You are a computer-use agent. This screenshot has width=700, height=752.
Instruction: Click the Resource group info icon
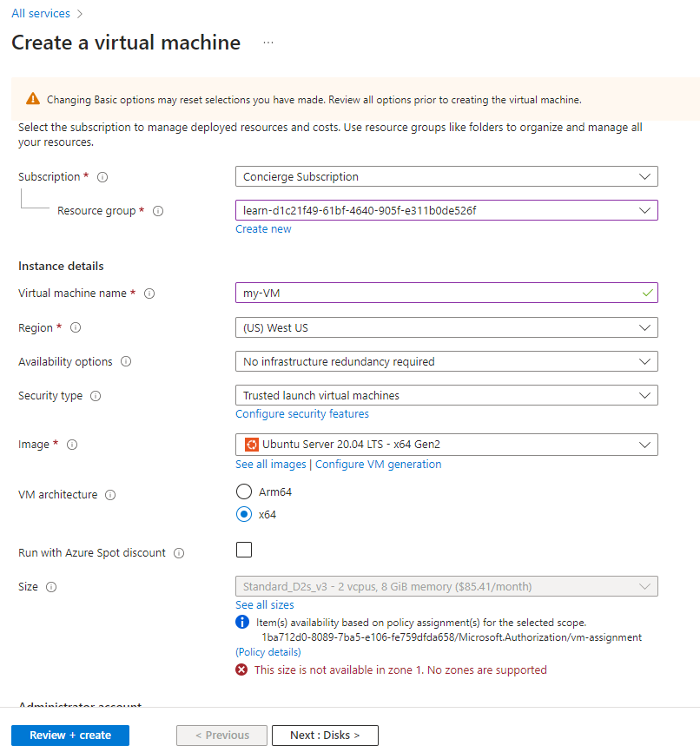click(158, 211)
